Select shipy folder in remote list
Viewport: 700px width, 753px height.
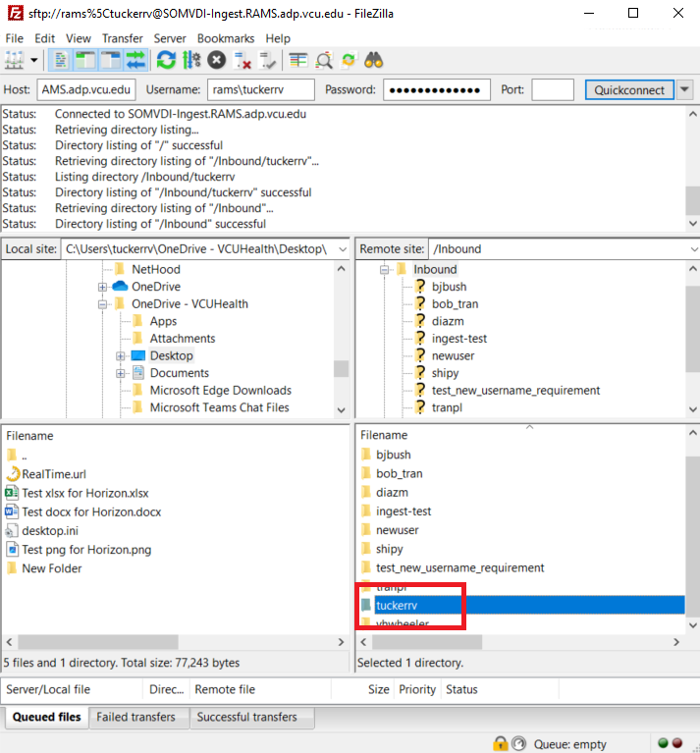tap(390, 549)
